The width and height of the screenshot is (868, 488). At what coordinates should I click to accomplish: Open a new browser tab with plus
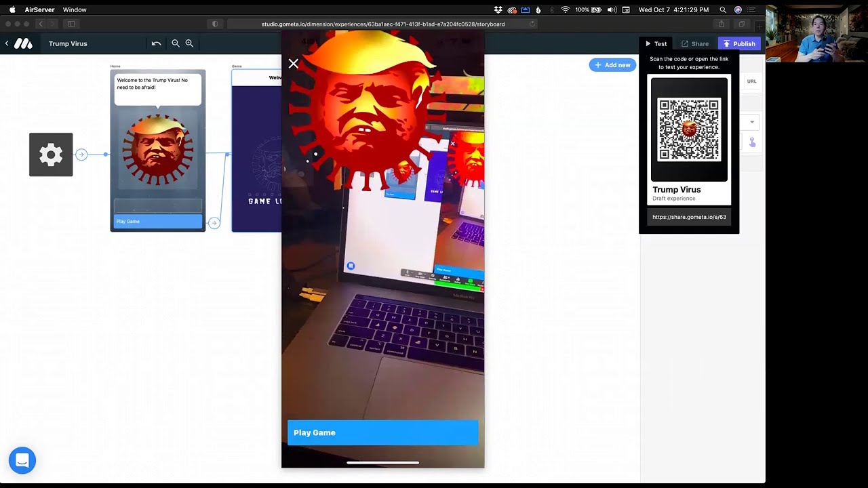pyautogui.click(x=759, y=27)
